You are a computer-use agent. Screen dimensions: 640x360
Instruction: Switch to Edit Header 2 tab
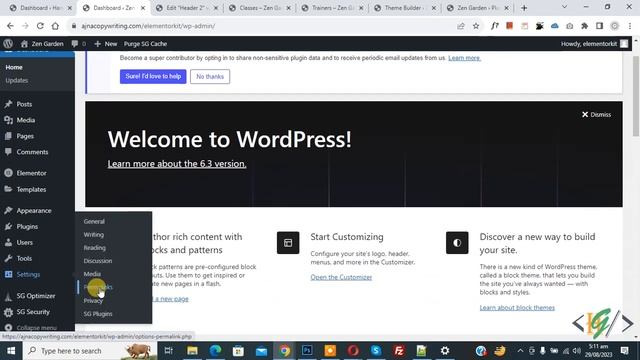click(x=187, y=8)
